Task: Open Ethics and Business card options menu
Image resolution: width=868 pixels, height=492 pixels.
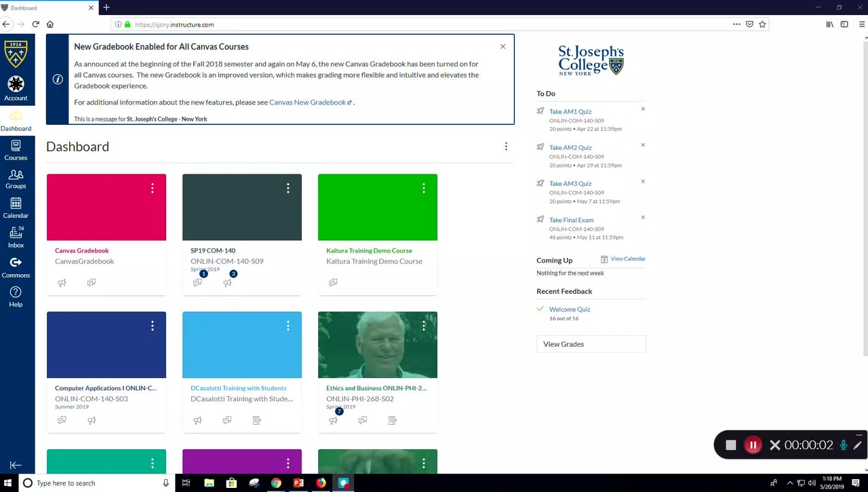Action: pyautogui.click(x=424, y=326)
